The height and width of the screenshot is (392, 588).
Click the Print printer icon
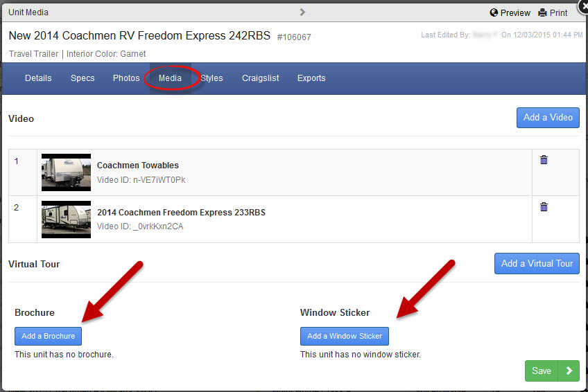tap(542, 12)
